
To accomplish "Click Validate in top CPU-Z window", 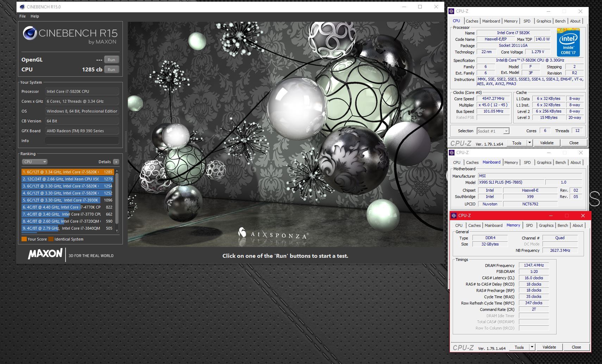I will pos(547,143).
